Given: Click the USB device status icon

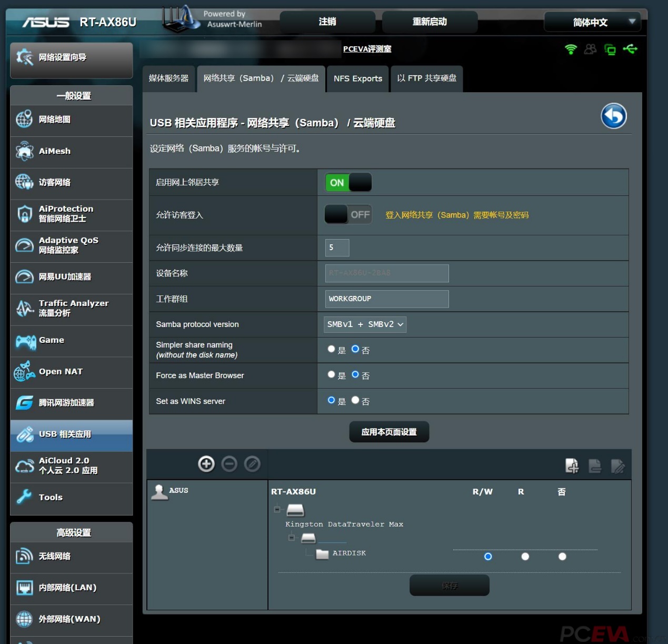Looking at the screenshot, I should point(631,49).
